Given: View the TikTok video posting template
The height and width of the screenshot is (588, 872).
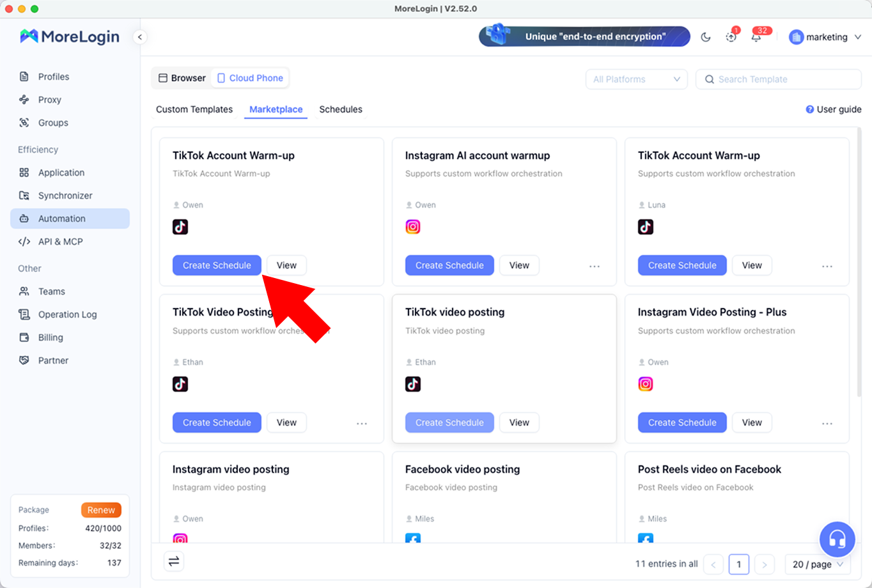Looking at the screenshot, I should coord(519,422).
